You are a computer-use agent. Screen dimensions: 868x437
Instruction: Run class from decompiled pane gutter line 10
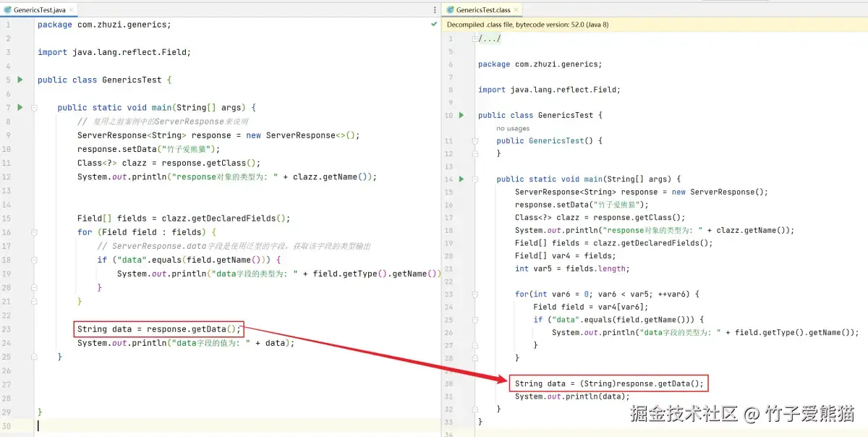click(461, 115)
